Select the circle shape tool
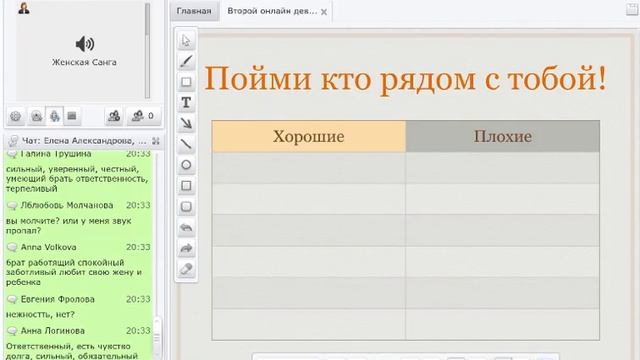 (186, 165)
